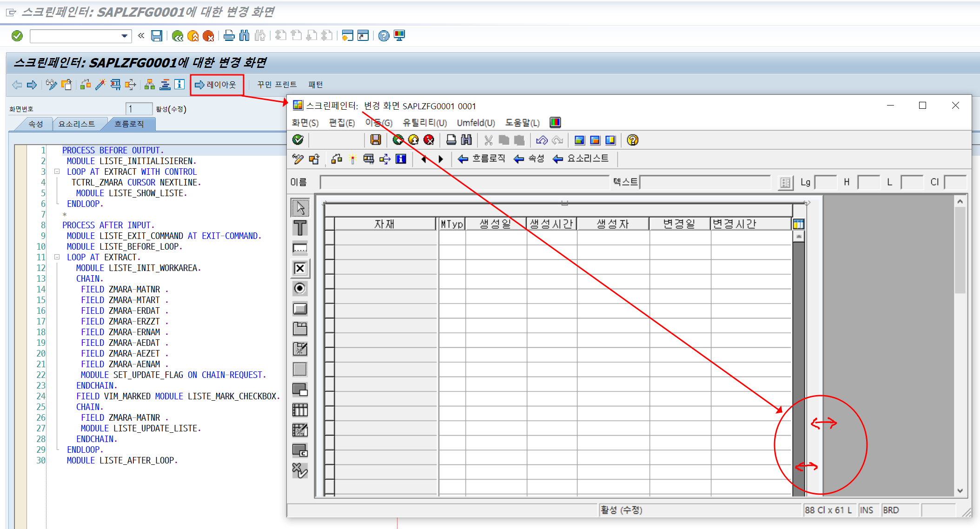Image resolution: width=980 pixels, height=529 pixels.
Task: Click inside the 이름 input field
Action: click(x=465, y=182)
